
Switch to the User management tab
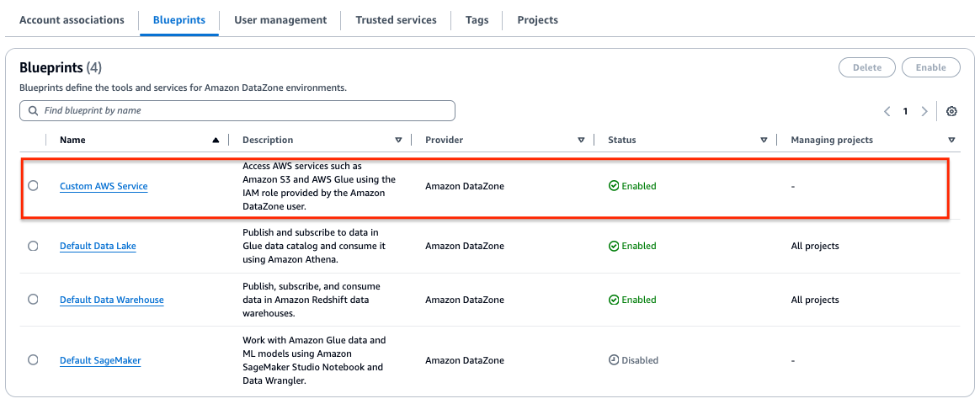coord(280,20)
